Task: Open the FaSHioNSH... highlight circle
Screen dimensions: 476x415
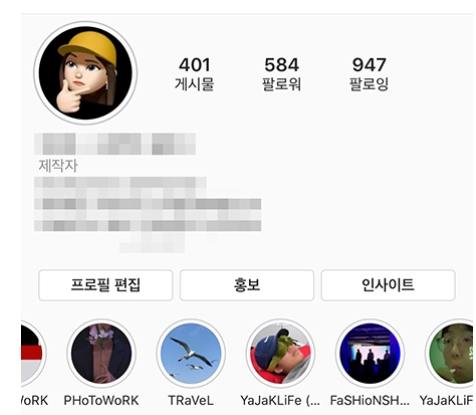Action: [x=370, y=353]
